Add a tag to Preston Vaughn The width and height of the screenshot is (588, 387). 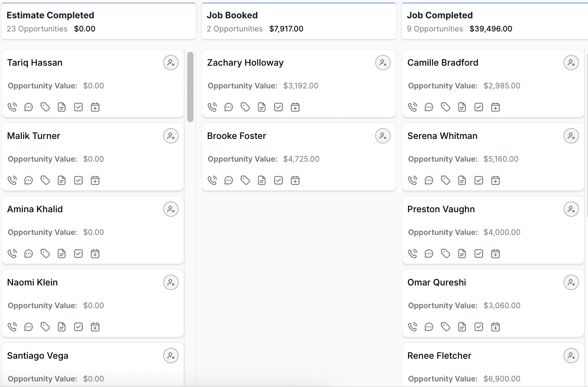click(x=446, y=254)
